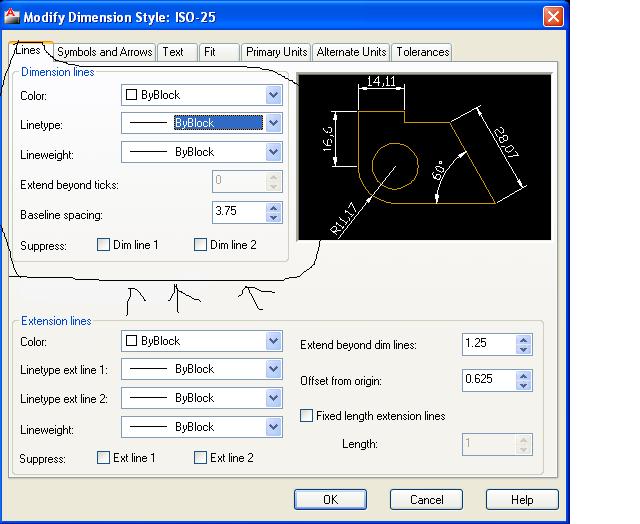Decrease Offset from origin value
Viewport: 640px width, 524px height.
point(524,385)
